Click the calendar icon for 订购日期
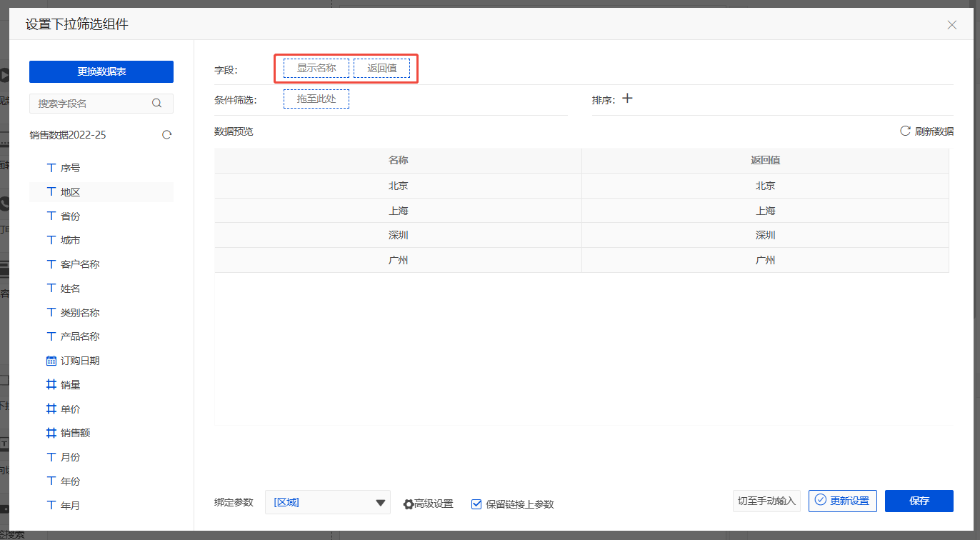 pyautogui.click(x=51, y=361)
